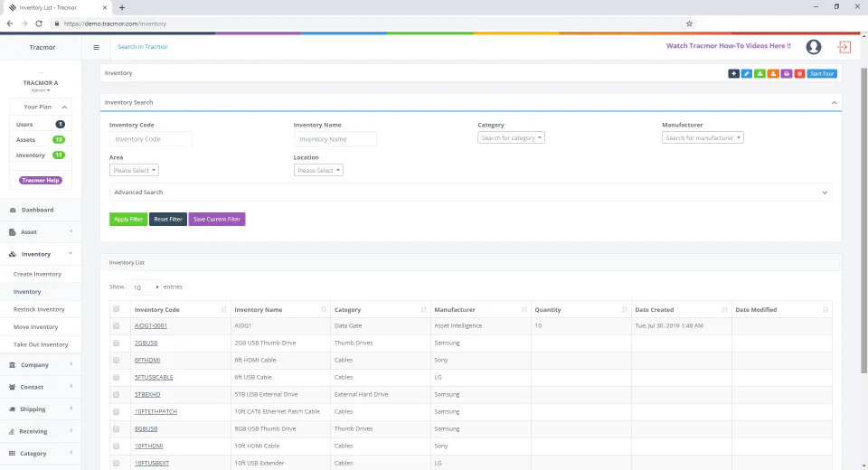This screenshot has width=868, height=470.
Task: Open the Location Please Select dropdown
Action: 318,171
